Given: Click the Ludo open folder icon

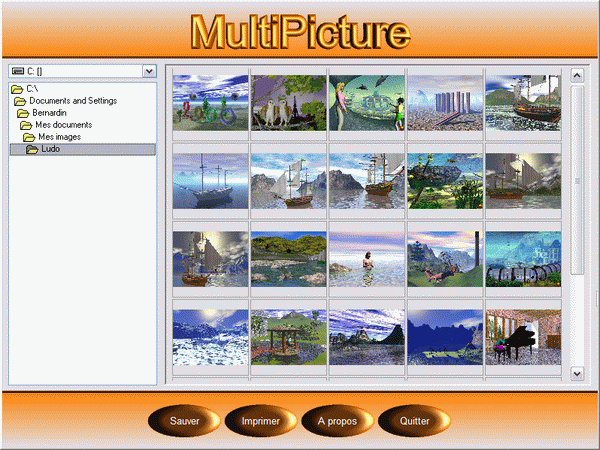Looking at the screenshot, I should click(x=32, y=149).
